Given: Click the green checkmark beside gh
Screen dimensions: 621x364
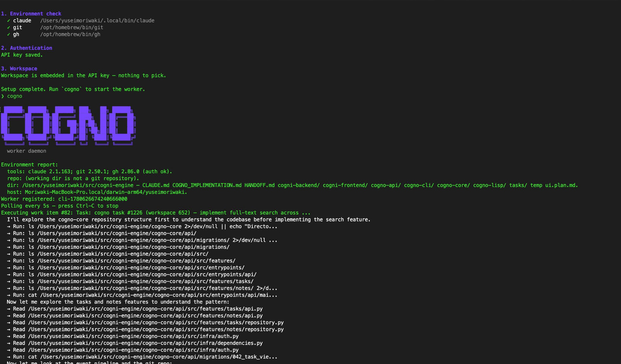Looking at the screenshot, I should [x=9, y=35].
